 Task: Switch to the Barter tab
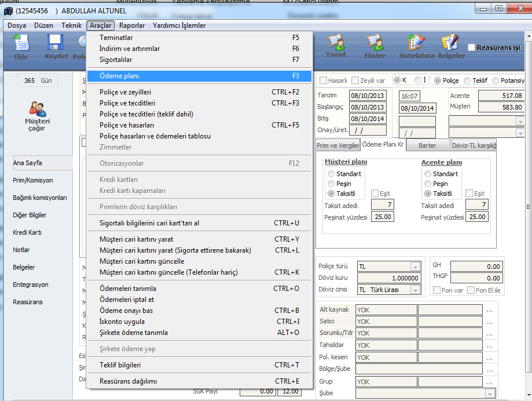(x=427, y=145)
